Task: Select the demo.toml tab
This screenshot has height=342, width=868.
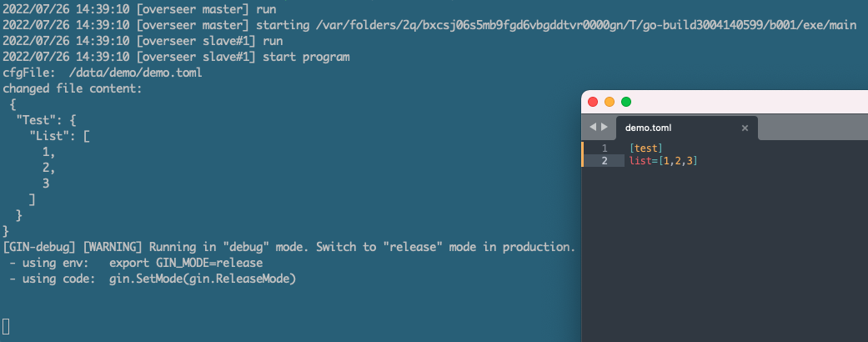Action: [x=686, y=128]
